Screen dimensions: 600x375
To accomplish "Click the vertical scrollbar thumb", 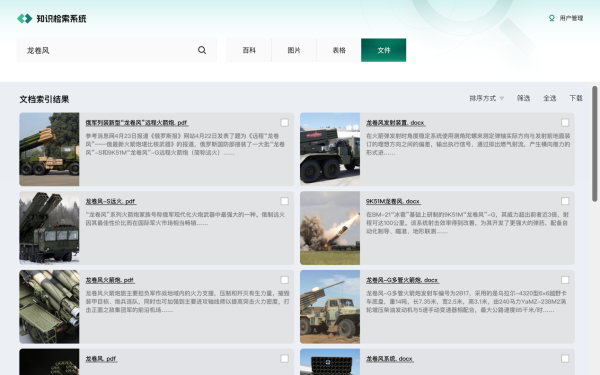I will [594, 143].
